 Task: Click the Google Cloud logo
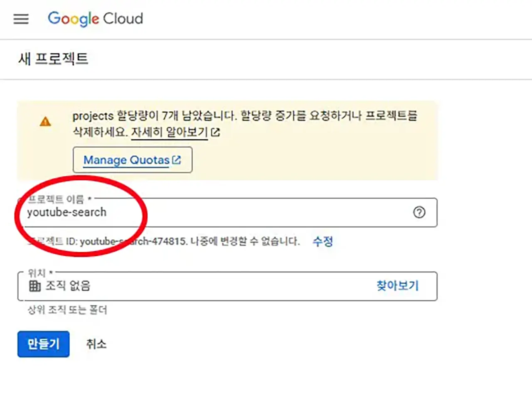pyautogui.click(x=95, y=19)
